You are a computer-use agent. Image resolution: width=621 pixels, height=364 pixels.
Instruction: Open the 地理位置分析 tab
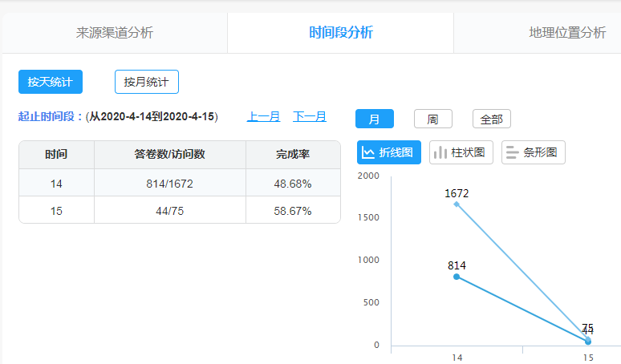coord(566,33)
